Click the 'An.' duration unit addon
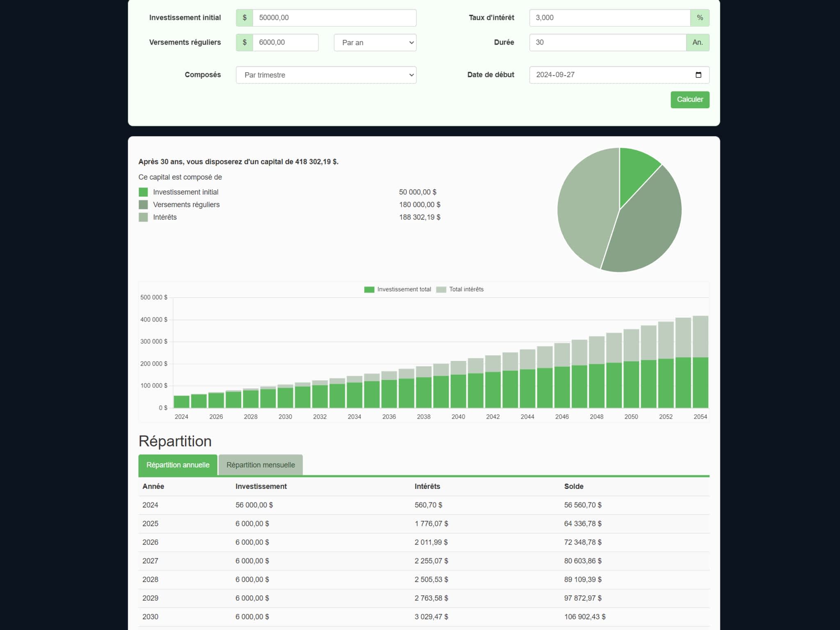 pyautogui.click(x=697, y=42)
